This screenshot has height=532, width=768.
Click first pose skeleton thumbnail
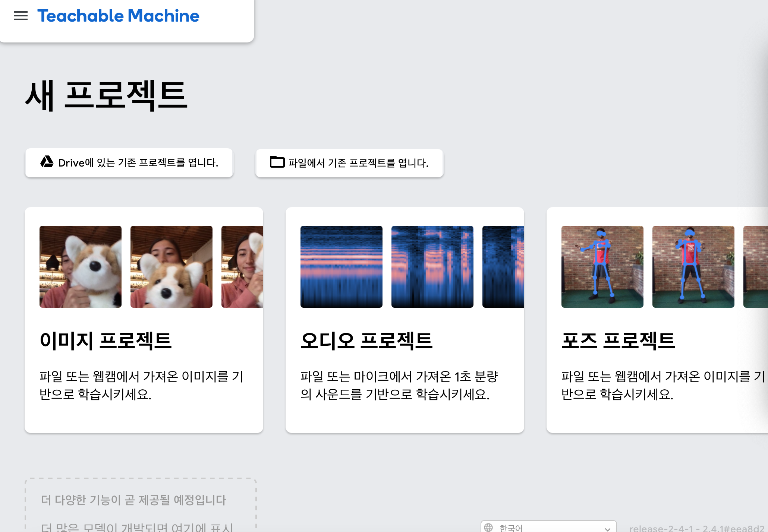602,267
